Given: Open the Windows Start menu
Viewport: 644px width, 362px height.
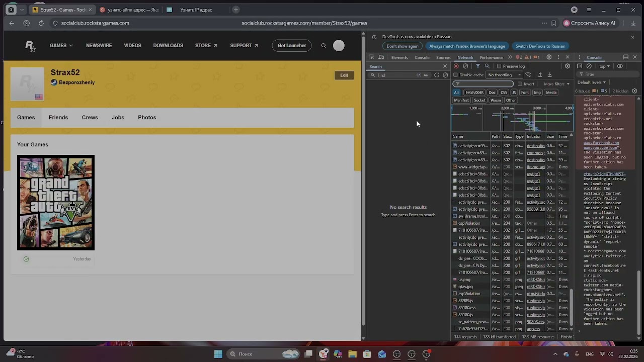Looking at the screenshot, I should (218, 354).
